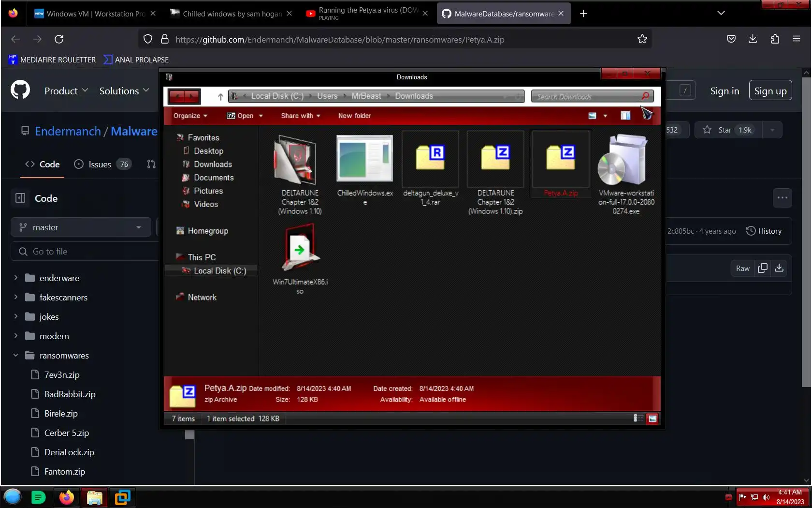Click the Raw button
Image resolution: width=812 pixels, height=508 pixels.
742,268
